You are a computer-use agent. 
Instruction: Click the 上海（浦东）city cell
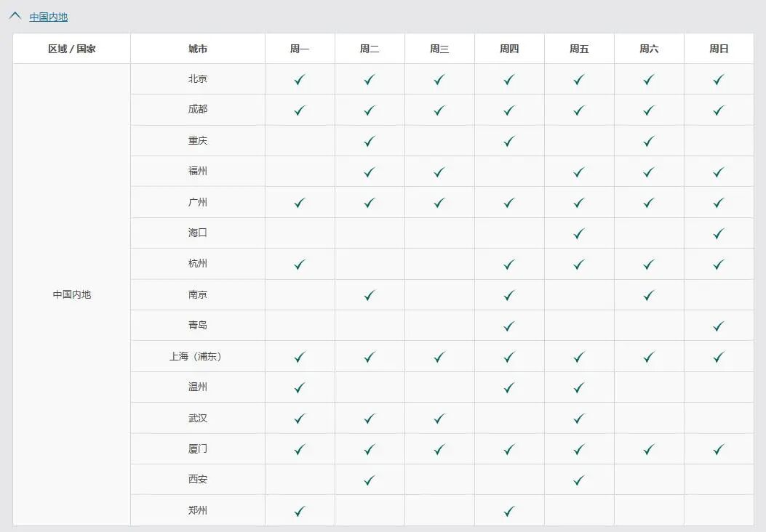coord(198,356)
